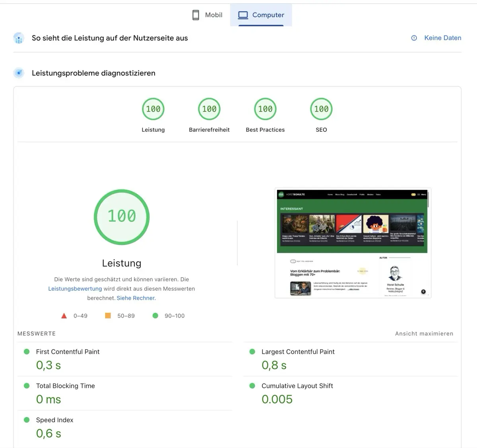Screen dimensions: 477x448
Task: Switch to the Mobil tab
Action: (207, 15)
